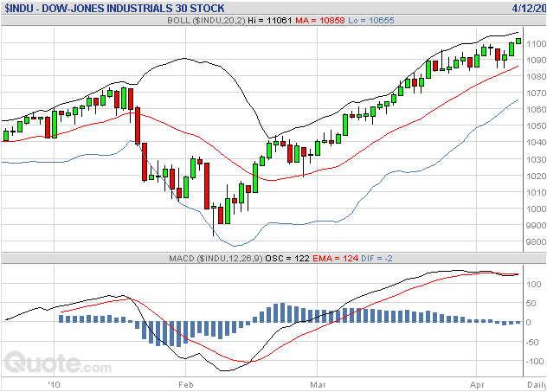Screen dimensions: 547x392
Task: Click the MACD ($INDU,12,26,9) indicator label
Action: click(216, 259)
